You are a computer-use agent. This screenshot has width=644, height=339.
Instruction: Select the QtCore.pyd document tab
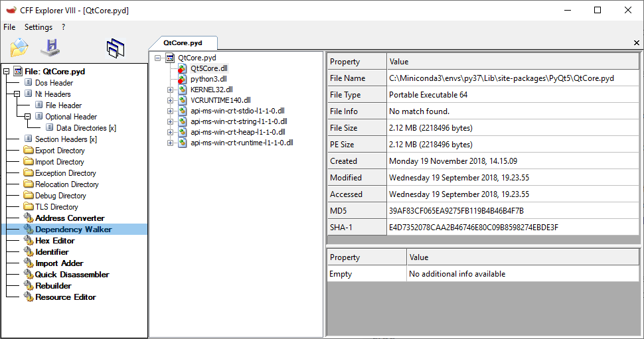tap(183, 42)
